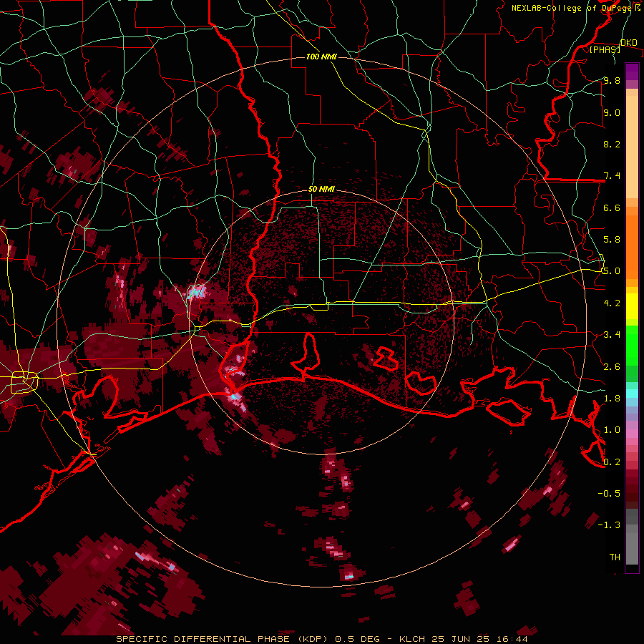Click the 5.0 scale value
This screenshot has height=644, width=644.
[612, 271]
